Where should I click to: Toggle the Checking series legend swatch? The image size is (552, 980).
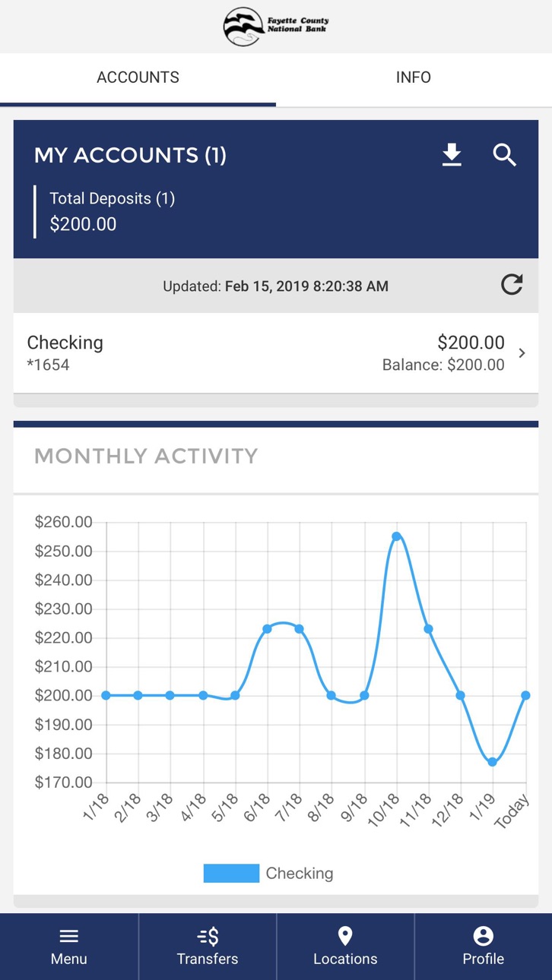pyautogui.click(x=231, y=873)
